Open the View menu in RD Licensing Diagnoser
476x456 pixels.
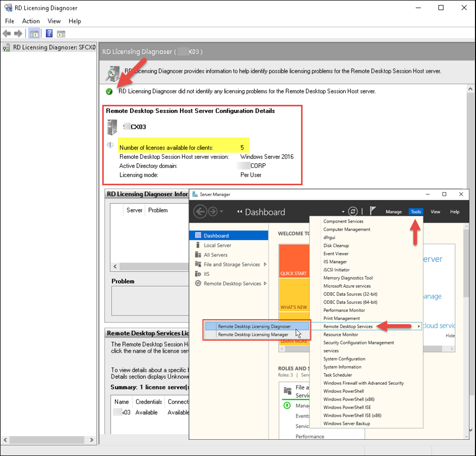(54, 21)
